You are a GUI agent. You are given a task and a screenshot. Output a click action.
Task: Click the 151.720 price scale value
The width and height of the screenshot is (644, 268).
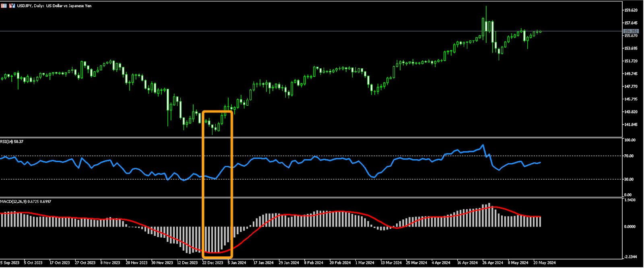click(x=631, y=61)
